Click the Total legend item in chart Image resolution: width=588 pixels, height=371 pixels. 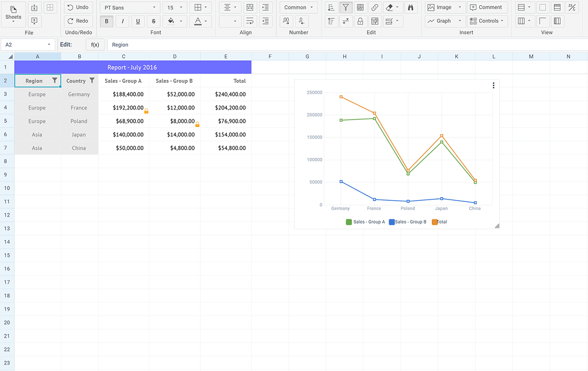coord(440,222)
